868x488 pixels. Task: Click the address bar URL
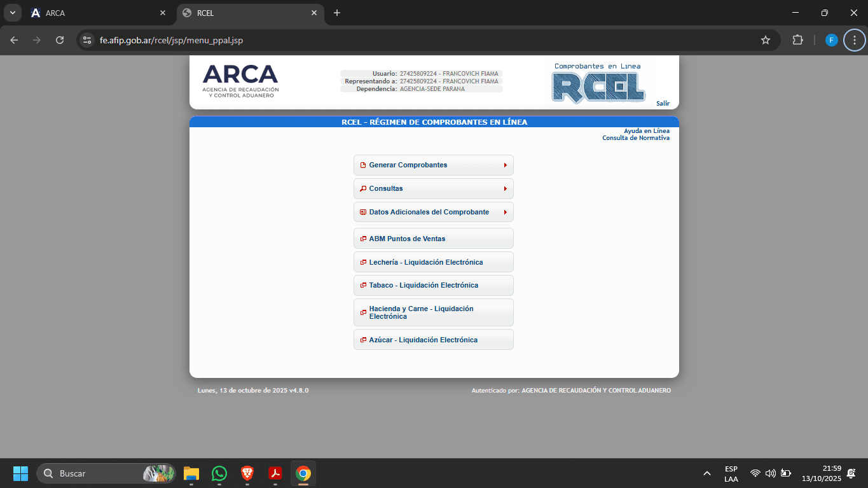171,40
